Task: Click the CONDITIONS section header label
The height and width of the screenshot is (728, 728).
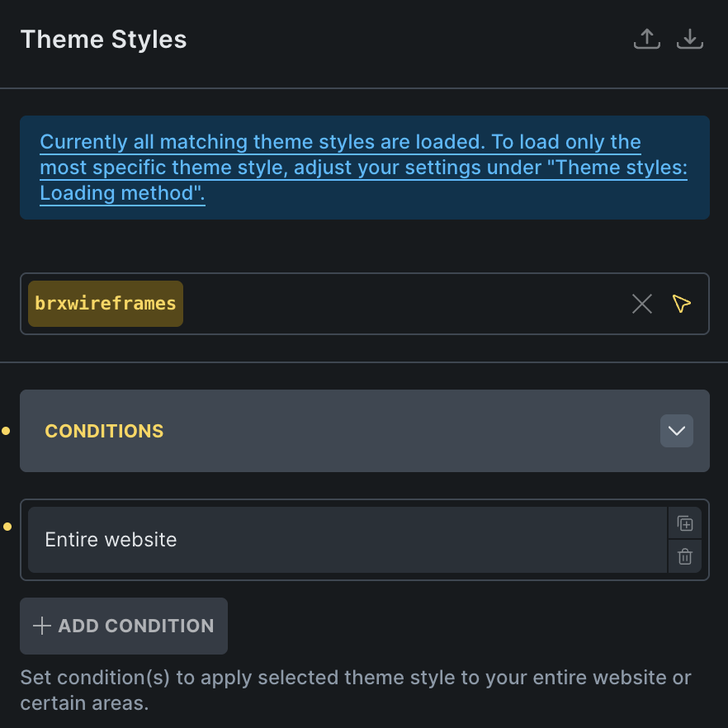Action: click(x=104, y=431)
